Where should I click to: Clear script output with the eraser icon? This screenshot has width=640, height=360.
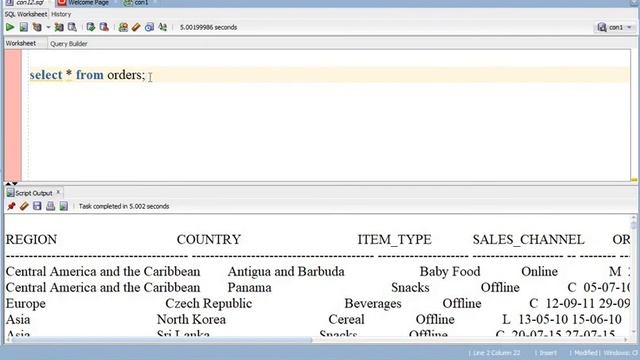coord(24,206)
